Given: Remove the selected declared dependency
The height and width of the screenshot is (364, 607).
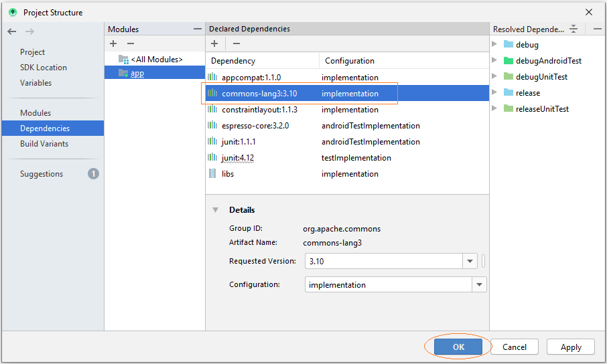Looking at the screenshot, I should (x=236, y=43).
